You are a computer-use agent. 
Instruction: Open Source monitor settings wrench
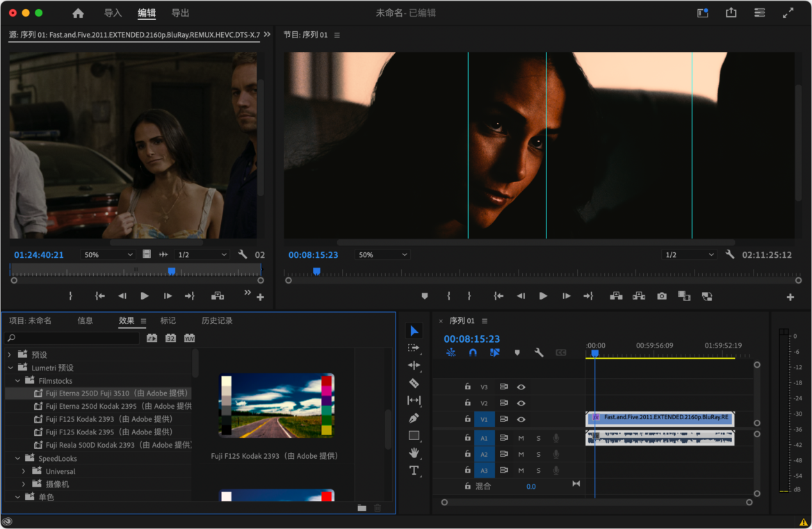coord(243,254)
